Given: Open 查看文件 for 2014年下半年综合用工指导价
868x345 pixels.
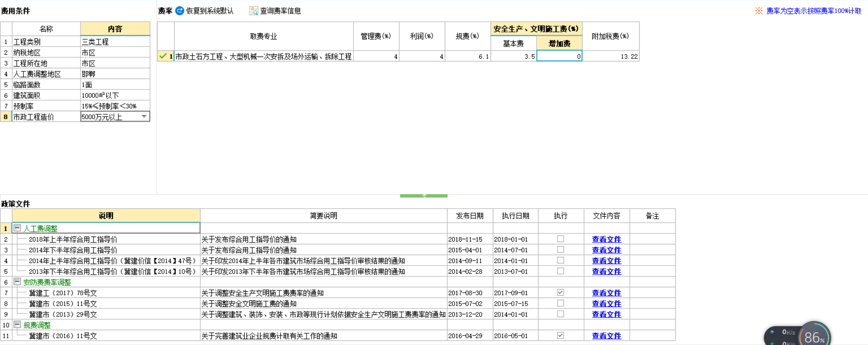Looking at the screenshot, I should tap(607, 250).
